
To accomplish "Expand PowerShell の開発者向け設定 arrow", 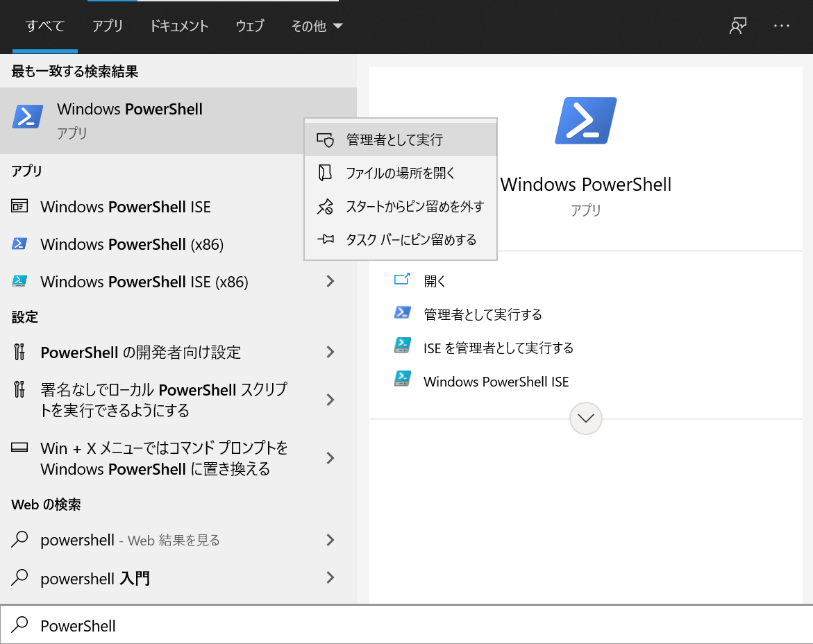I will tap(330, 353).
